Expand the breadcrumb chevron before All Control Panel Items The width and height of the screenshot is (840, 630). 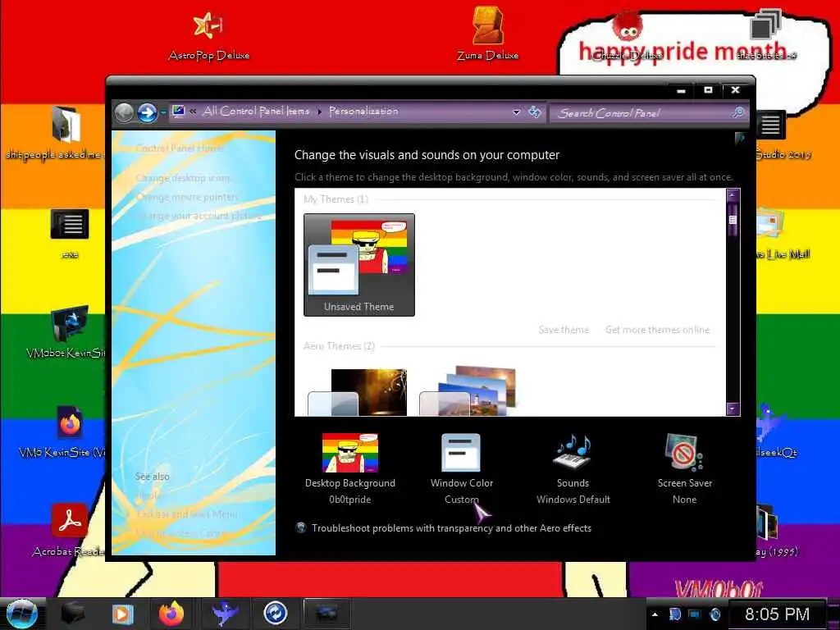pyautogui.click(x=193, y=112)
